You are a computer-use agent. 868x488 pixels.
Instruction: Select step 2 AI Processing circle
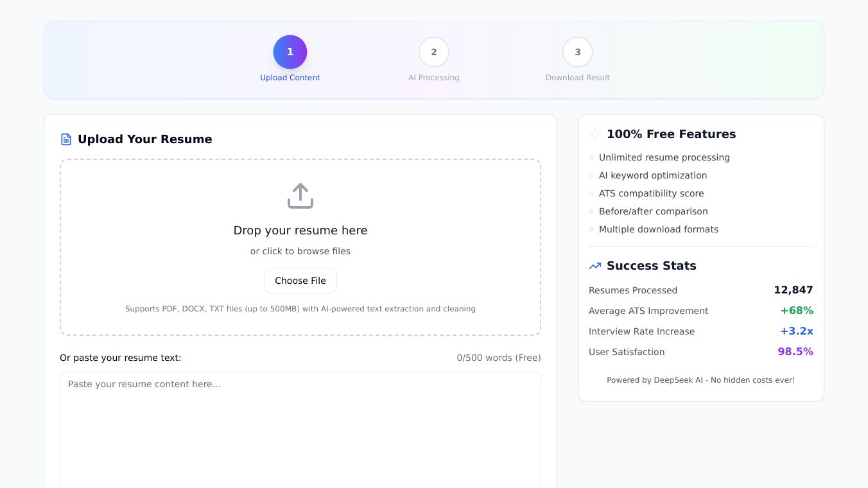click(434, 52)
